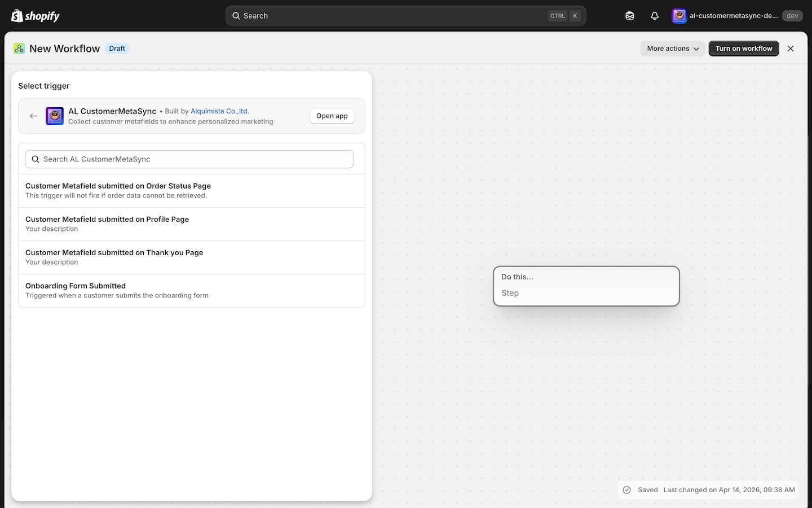Select Customer Metafield submitted on Thank you Page
812x508 pixels.
192,257
